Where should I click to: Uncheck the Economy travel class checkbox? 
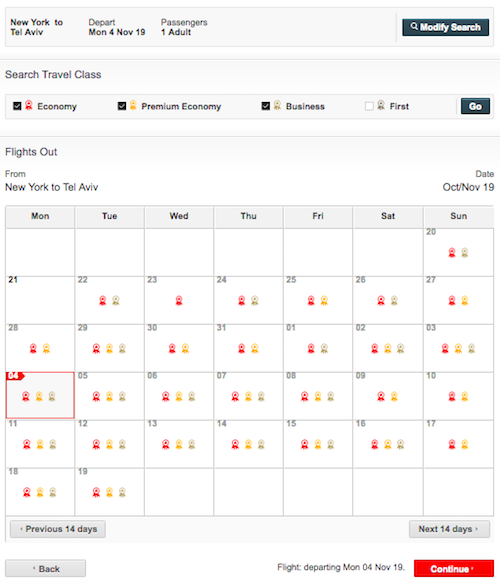coord(17,106)
